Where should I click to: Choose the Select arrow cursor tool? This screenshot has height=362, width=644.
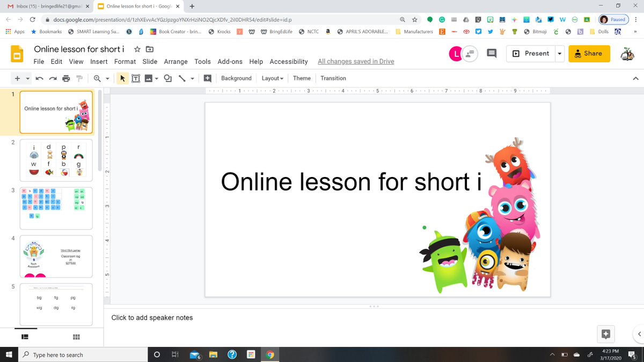(122, 78)
